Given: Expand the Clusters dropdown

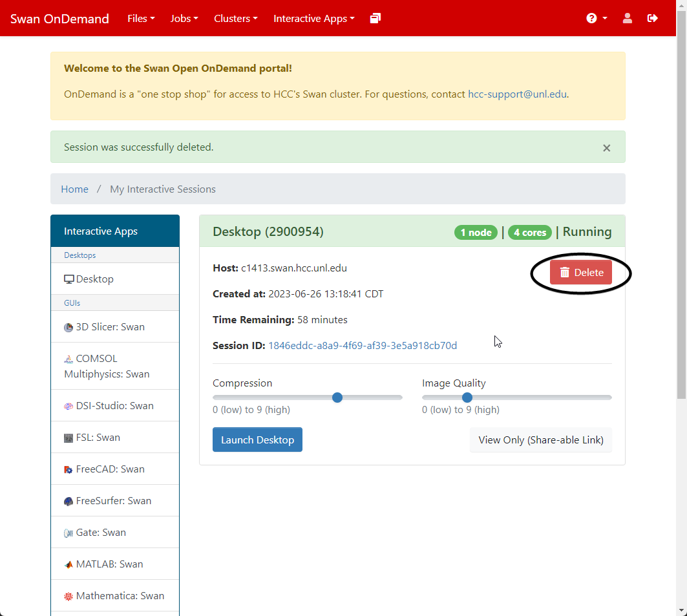Looking at the screenshot, I should point(235,19).
